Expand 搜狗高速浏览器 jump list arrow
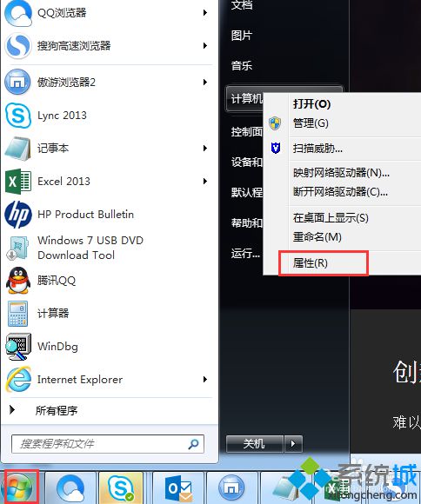 [x=205, y=46]
